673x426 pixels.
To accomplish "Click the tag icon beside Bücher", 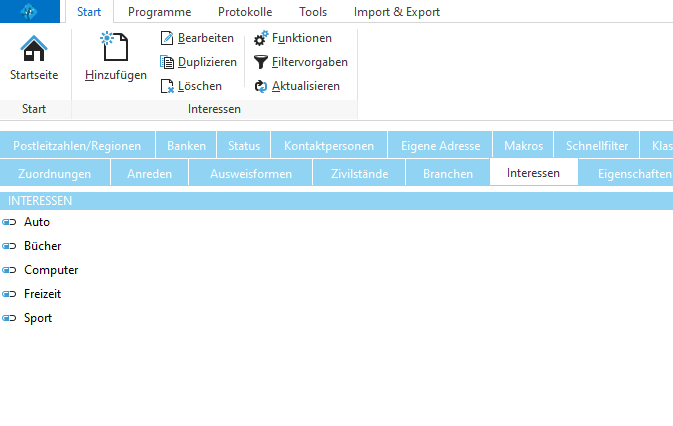I will (9, 246).
